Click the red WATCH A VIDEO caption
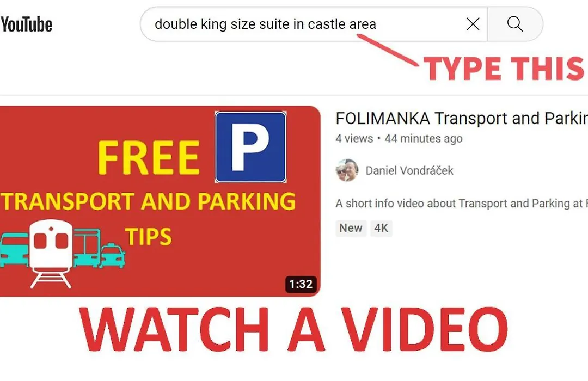This screenshot has height=381, width=588. 293,329
